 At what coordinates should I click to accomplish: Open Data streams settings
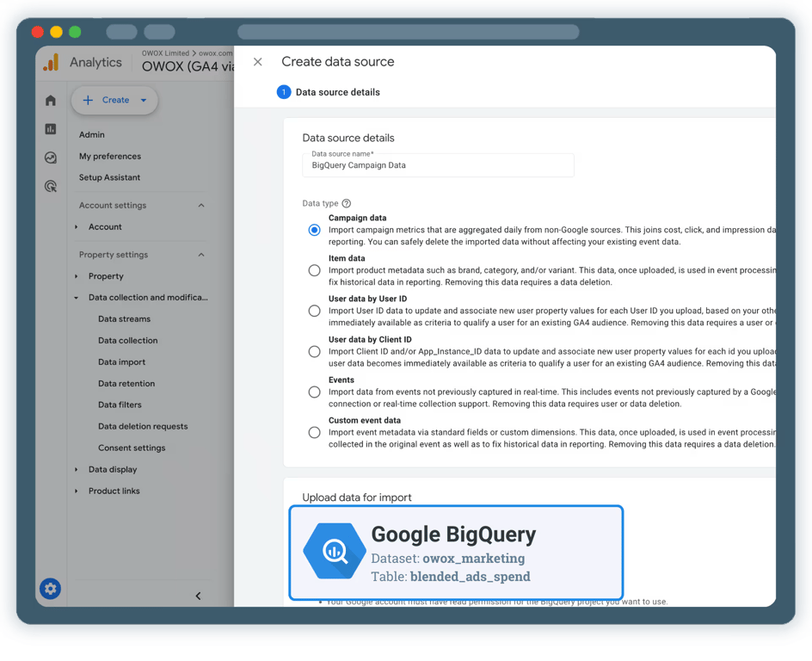[x=124, y=319]
